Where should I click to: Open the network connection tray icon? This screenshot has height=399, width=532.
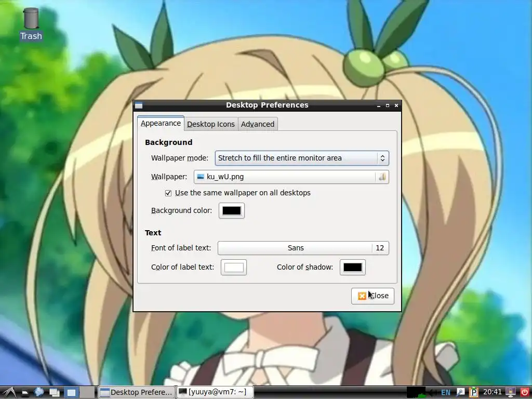(460, 393)
